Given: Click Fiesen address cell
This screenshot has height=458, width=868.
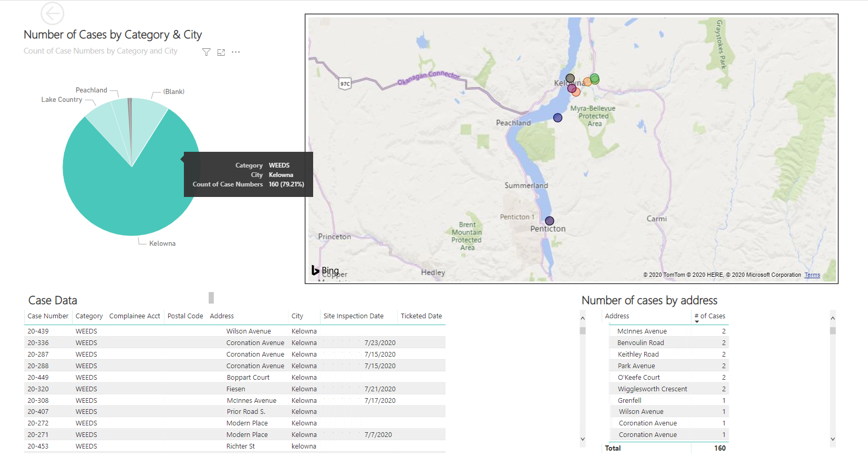Looking at the screenshot, I should (236, 389).
